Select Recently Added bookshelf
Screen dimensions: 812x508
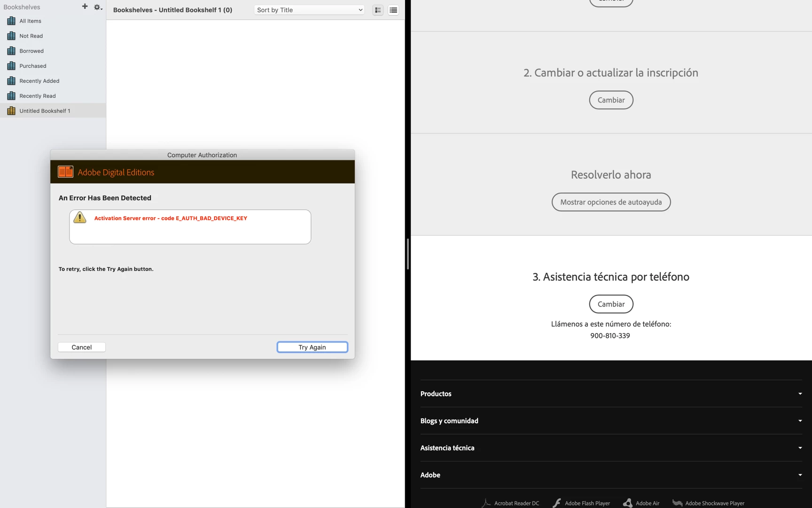53,81
